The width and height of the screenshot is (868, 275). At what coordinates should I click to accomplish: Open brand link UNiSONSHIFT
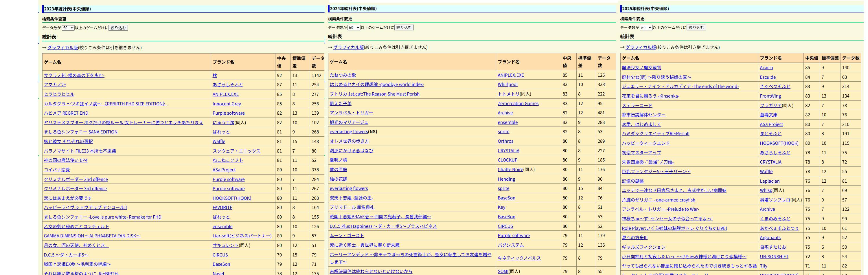[x=774, y=256]
